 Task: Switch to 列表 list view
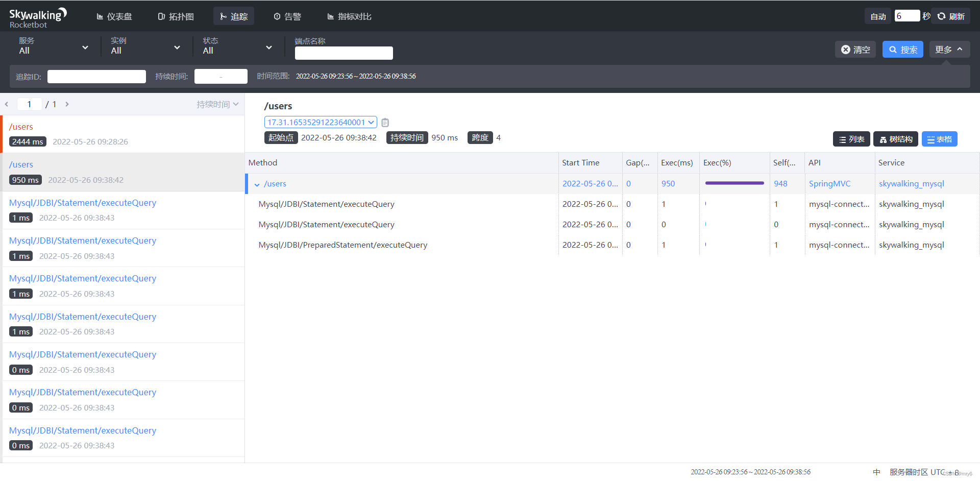pyautogui.click(x=851, y=139)
